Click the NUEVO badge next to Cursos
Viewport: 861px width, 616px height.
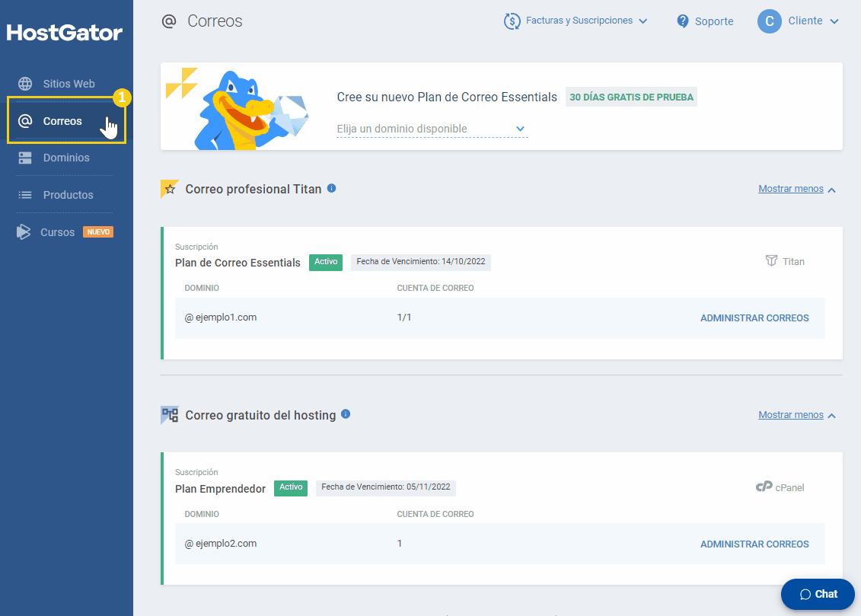98,232
